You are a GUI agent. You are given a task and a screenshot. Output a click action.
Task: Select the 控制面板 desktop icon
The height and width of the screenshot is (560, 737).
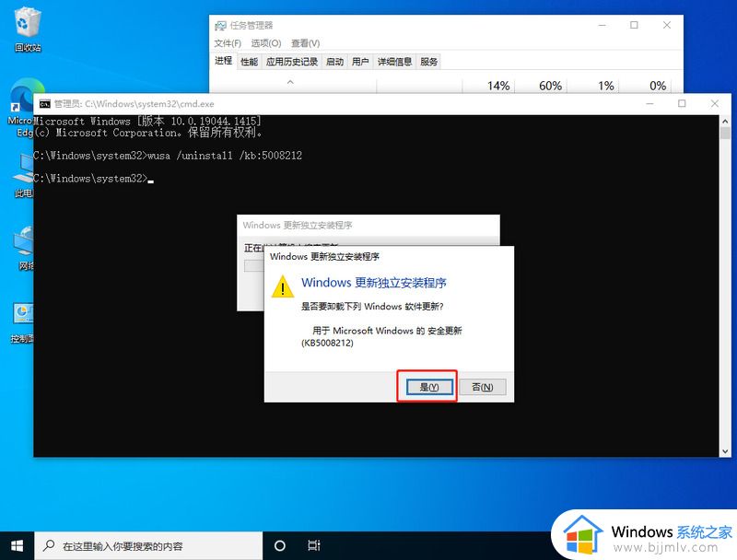tap(22, 321)
